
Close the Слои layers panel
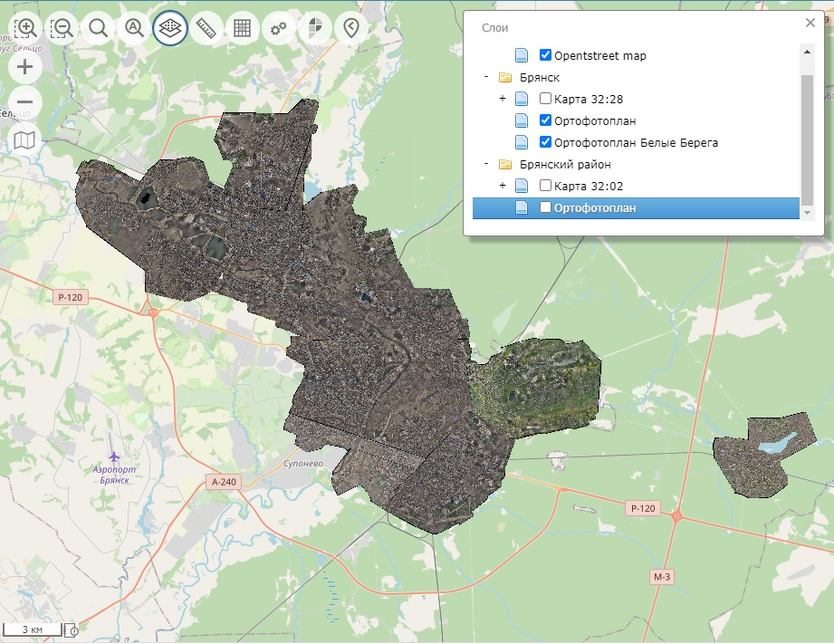(810, 24)
